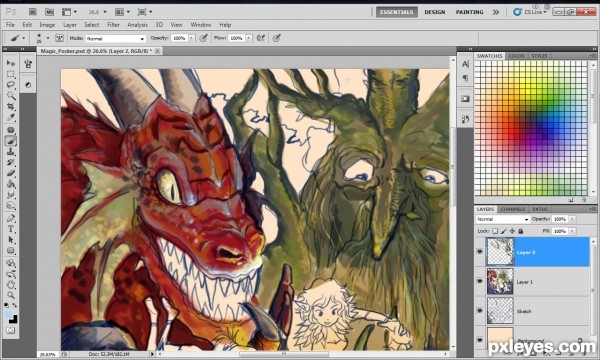600x360 pixels.
Task: Select the Lasso tool
Action: (x=11, y=85)
